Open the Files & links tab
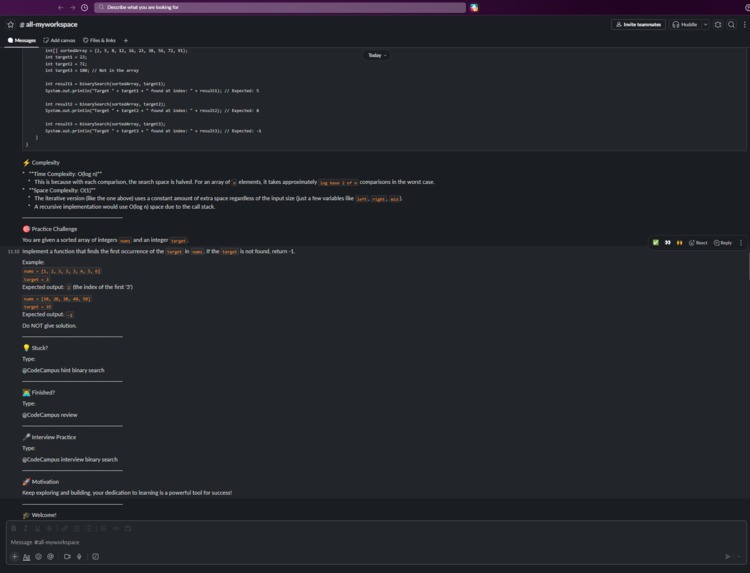Screen dimensions: 750x573 [x=99, y=41]
